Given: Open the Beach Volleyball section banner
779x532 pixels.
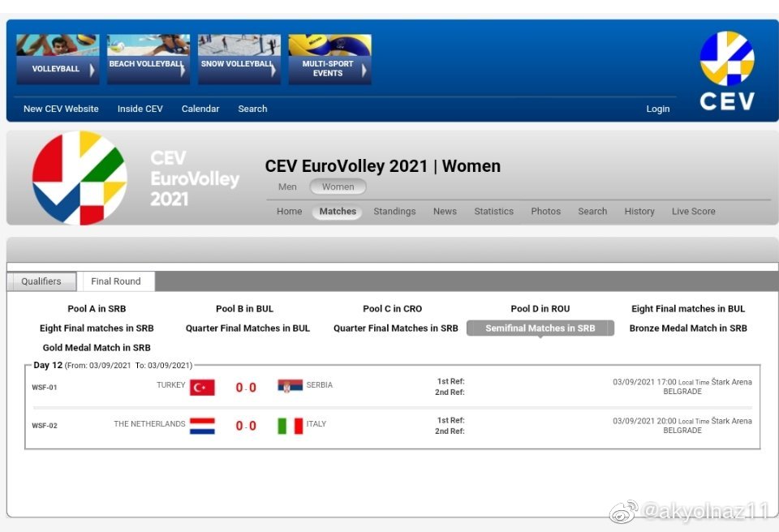Looking at the screenshot, I should click(x=148, y=59).
